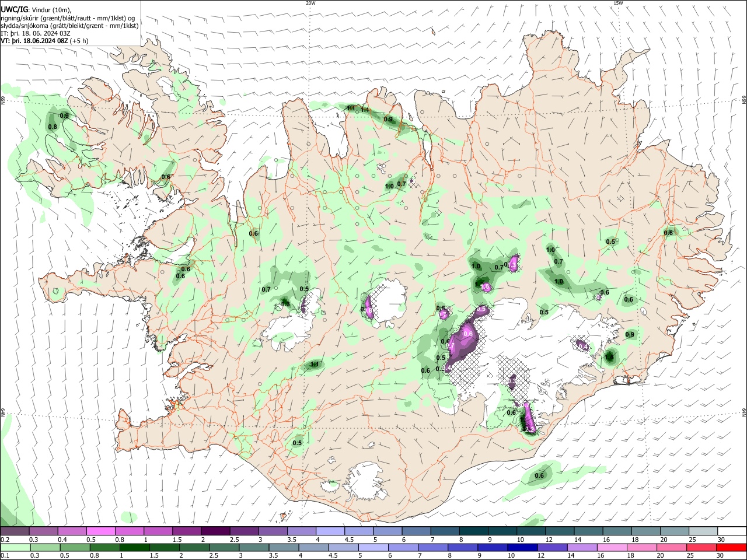Select snow swatch between 12 and 14
This screenshot has width=747, height=560.
coord(560,531)
